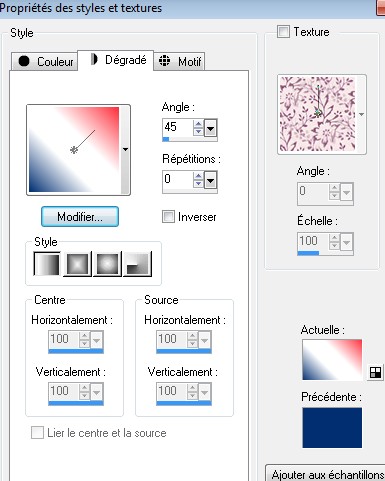This screenshot has width=385, height=481.
Task: Click the Précédente dark blue swatch
Action: point(332,428)
